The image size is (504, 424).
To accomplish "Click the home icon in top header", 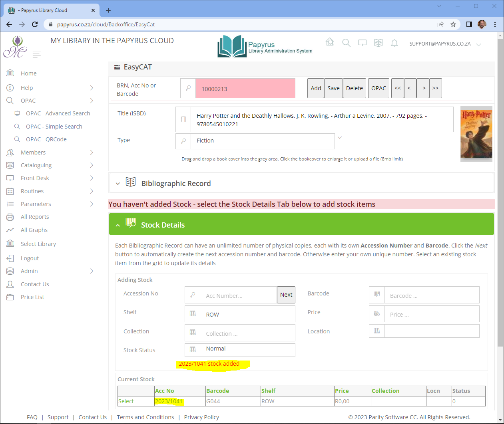I will [330, 42].
